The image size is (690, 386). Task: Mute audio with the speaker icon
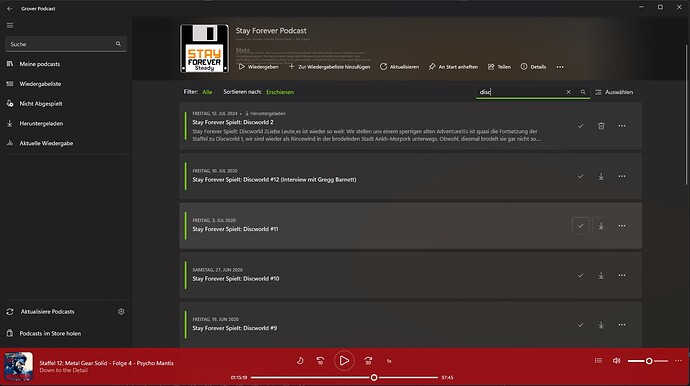(617, 360)
